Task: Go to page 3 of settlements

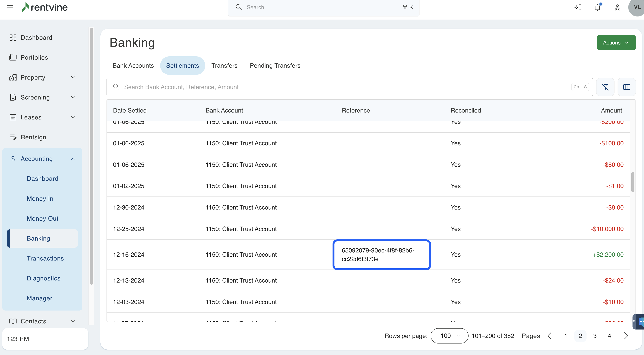Action: click(x=595, y=336)
